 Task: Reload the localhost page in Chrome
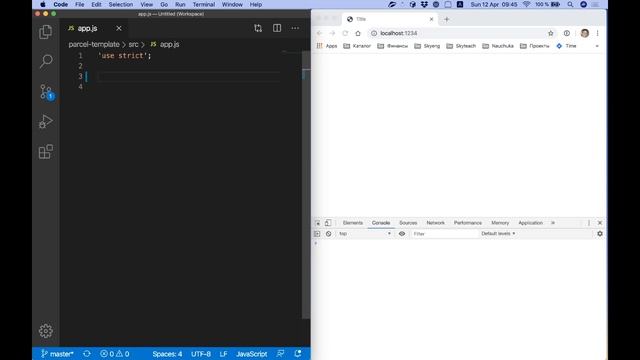[345, 33]
